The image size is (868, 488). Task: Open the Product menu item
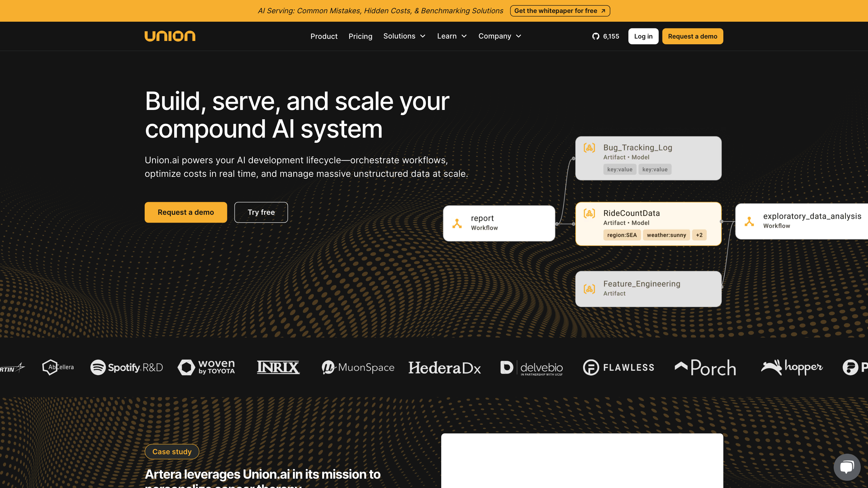(323, 36)
